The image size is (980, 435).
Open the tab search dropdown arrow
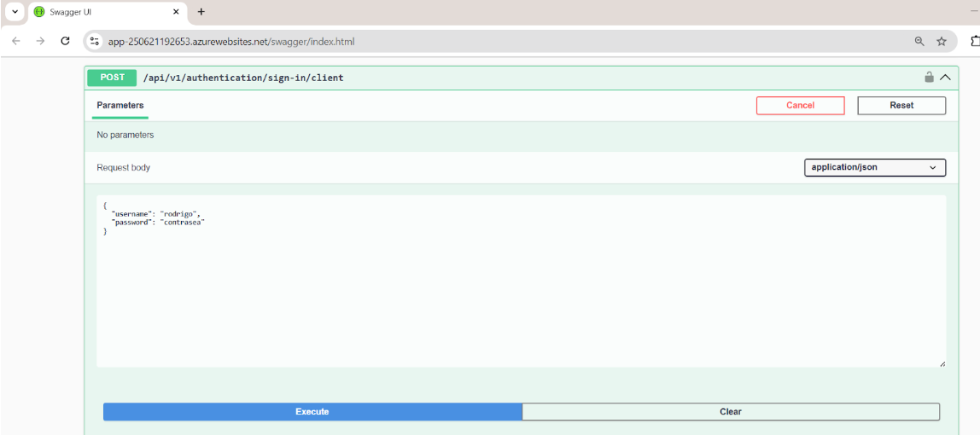[15, 12]
